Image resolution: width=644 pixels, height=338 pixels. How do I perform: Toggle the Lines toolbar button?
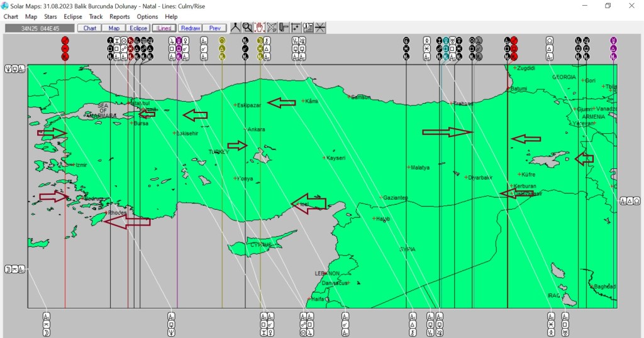(x=164, y=28)
